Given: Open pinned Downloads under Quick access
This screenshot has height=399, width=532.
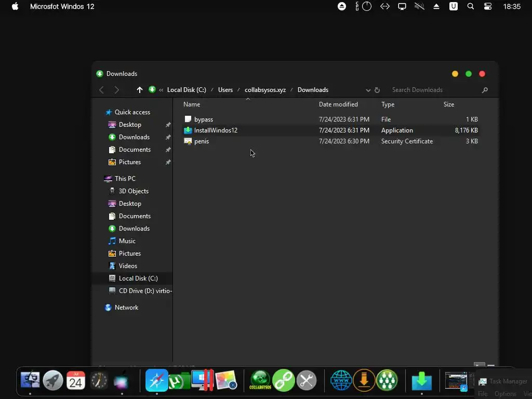Looking at the screenshot, I should point(134,137).
